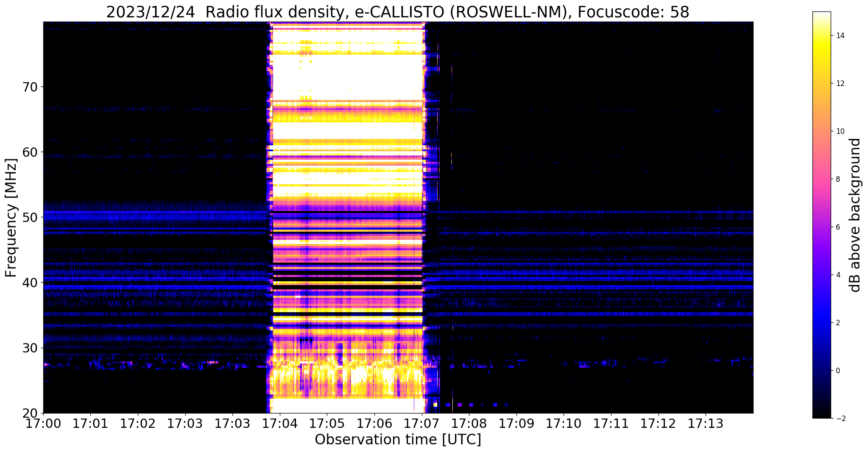Click the 'Frequency [MHz]' y-axis label

[11, 218]
